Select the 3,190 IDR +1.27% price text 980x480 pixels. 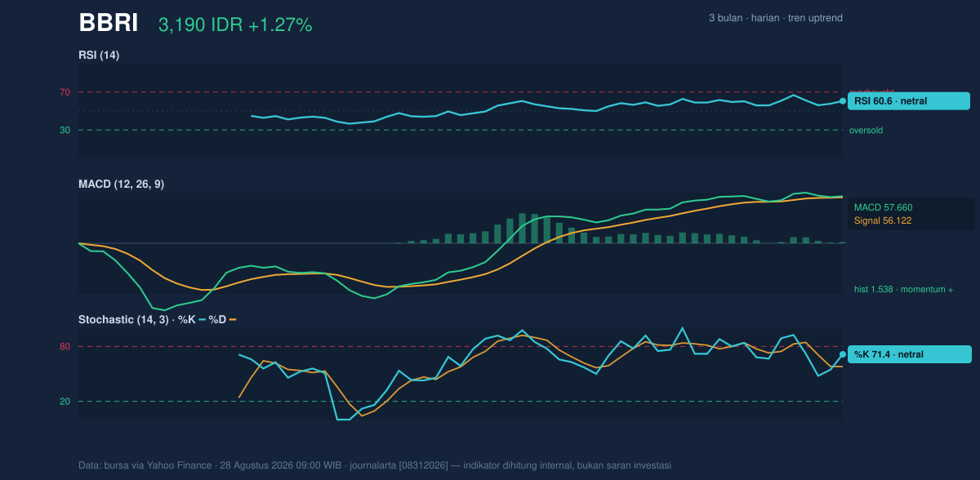click(235, 25)
